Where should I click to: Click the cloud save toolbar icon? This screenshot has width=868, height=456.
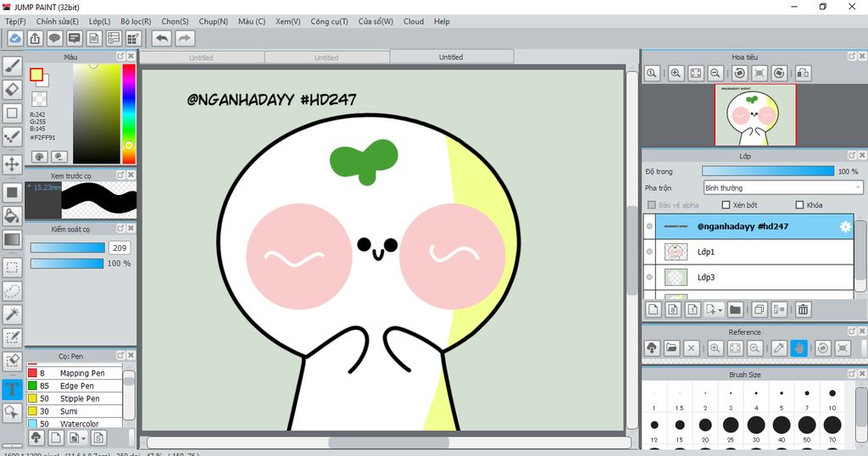click(15, 38)
